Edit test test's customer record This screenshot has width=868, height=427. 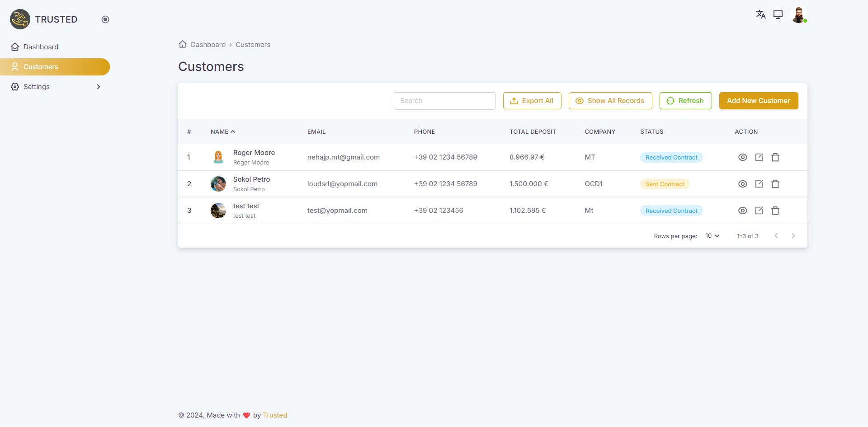759,211
